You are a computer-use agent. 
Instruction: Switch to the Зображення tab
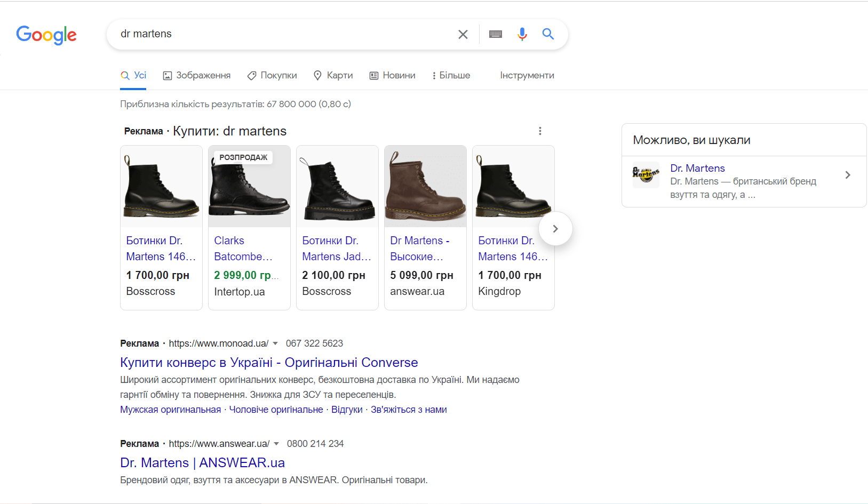click(197, 75)
